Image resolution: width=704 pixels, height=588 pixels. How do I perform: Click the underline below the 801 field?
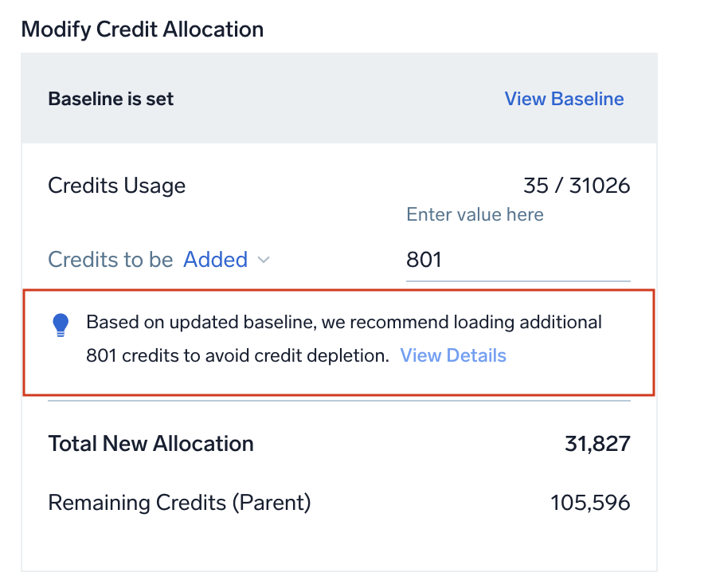(518, 280)
